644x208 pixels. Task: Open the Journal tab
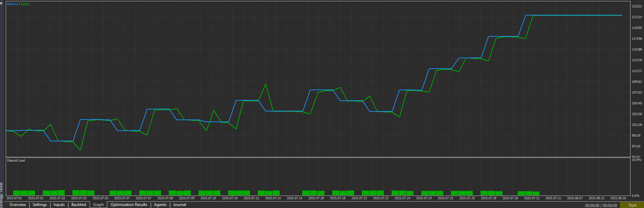point(180,205)
